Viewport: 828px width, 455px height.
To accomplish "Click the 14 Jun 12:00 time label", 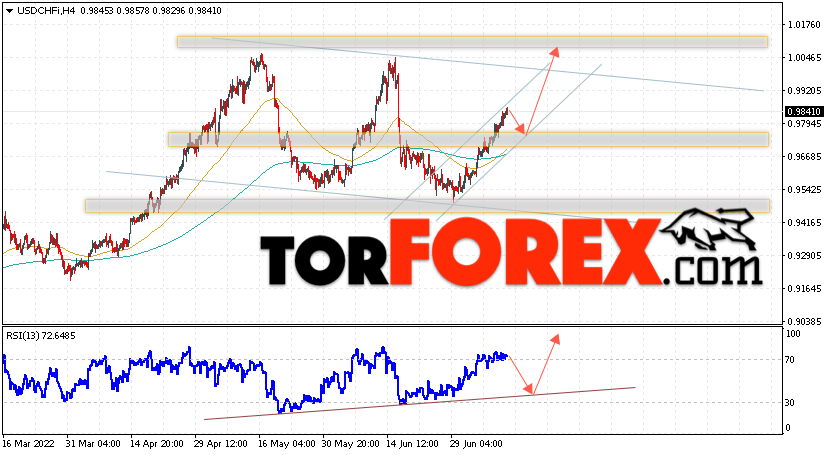I will 413,443.
